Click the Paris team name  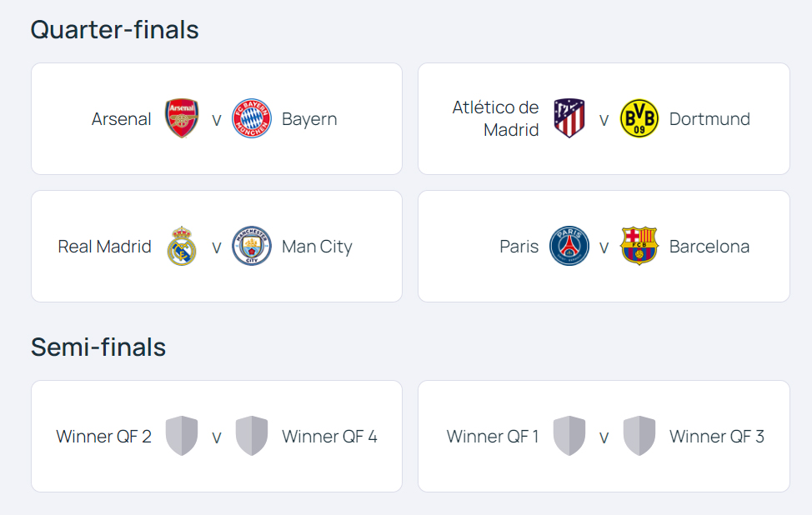[519, 247]
